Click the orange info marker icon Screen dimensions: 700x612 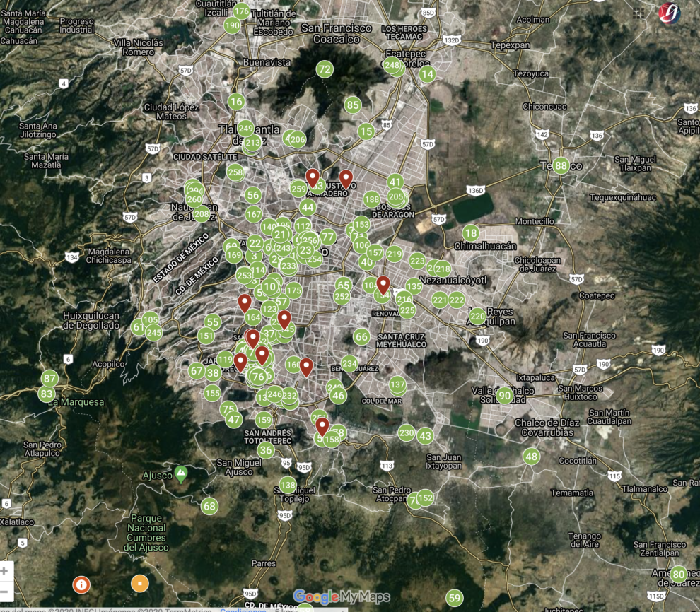(81, 584)
